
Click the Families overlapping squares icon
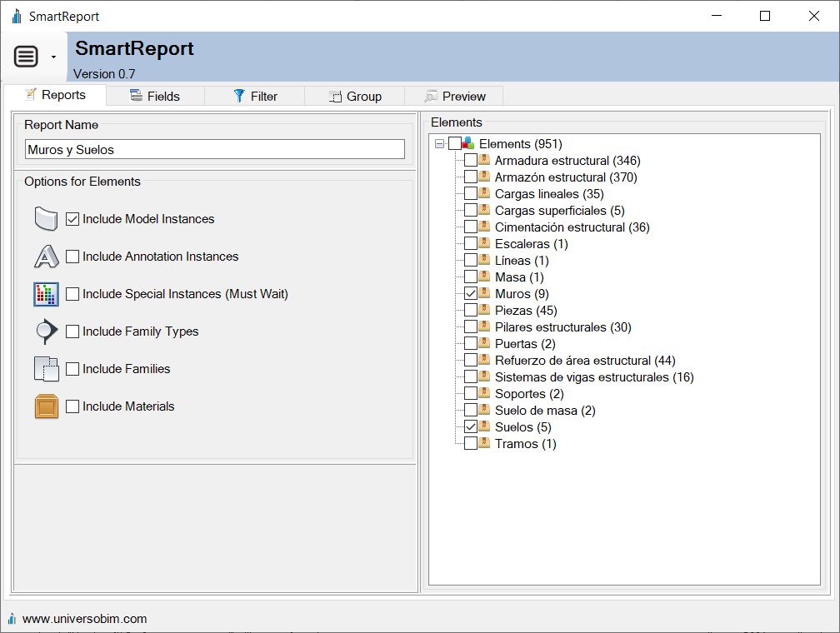46,369
